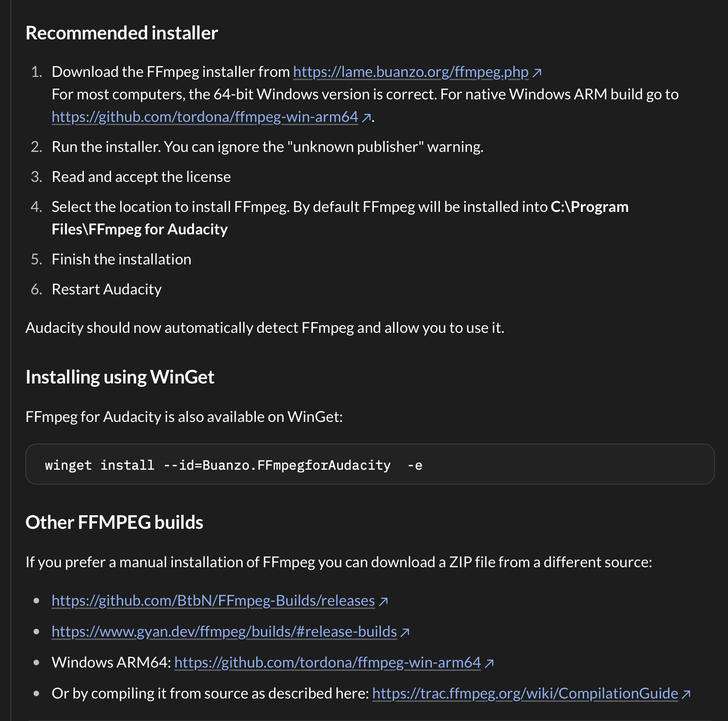Open the lame.buanzo.org/ffmpeg.php download link

point(410,72)
